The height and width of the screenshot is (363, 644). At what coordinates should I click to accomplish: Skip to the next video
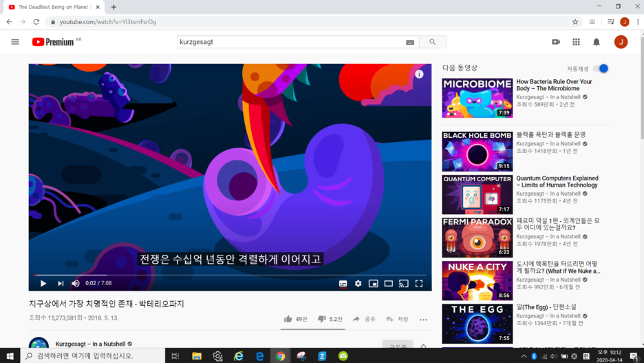click(61, 283)
